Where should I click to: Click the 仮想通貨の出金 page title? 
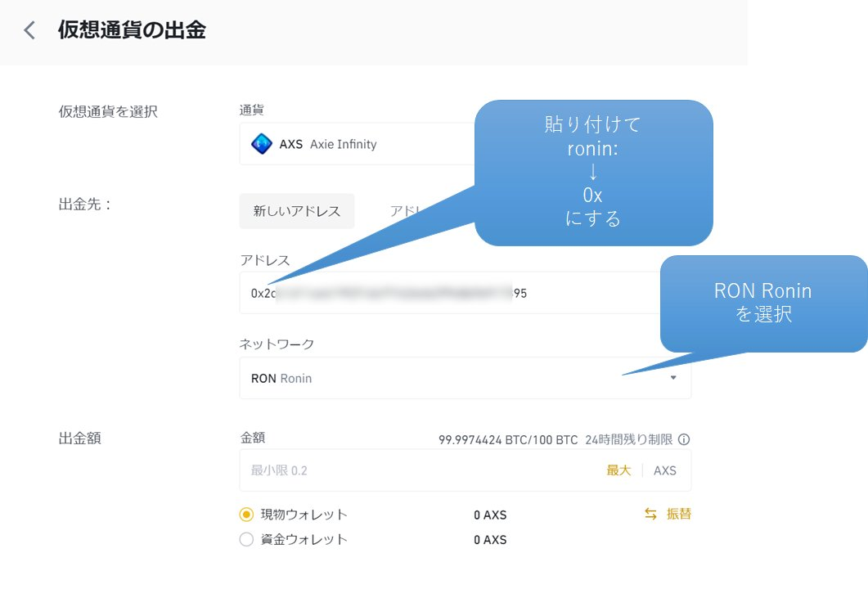pyautogui.click(x=132, y=30)
